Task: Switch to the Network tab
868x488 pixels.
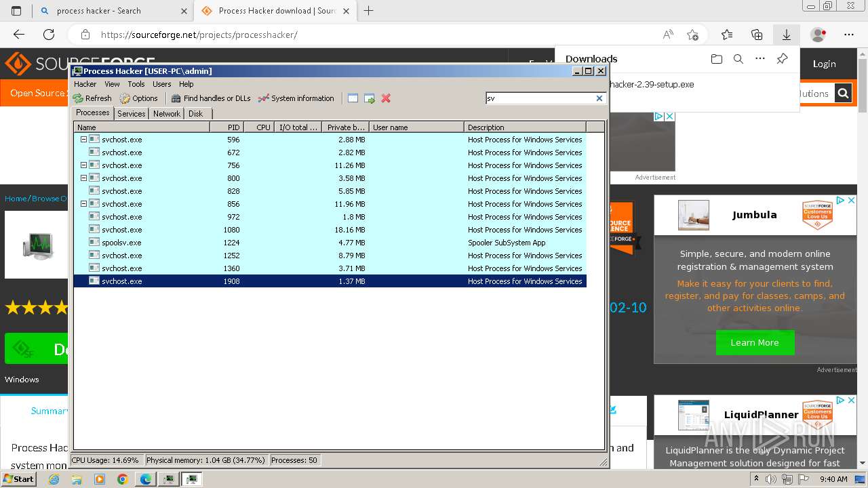Action: tap(167, 114)
